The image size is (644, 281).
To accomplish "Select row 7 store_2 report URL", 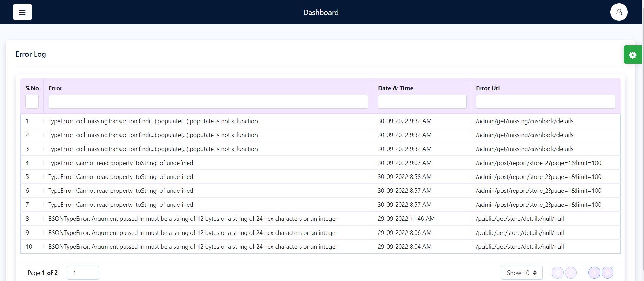I will (x=538, y=205).
